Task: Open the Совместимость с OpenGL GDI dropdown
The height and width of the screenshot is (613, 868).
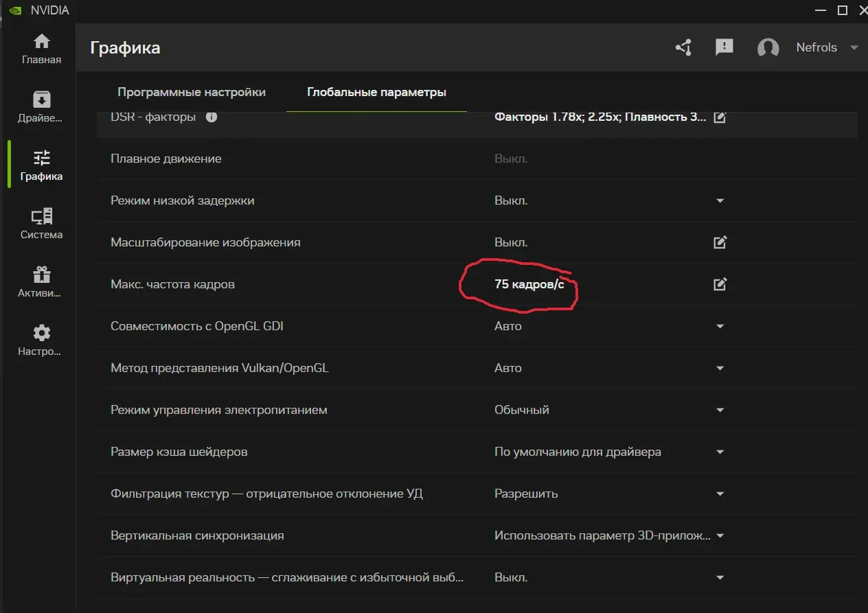Action: tap(720, 326)
